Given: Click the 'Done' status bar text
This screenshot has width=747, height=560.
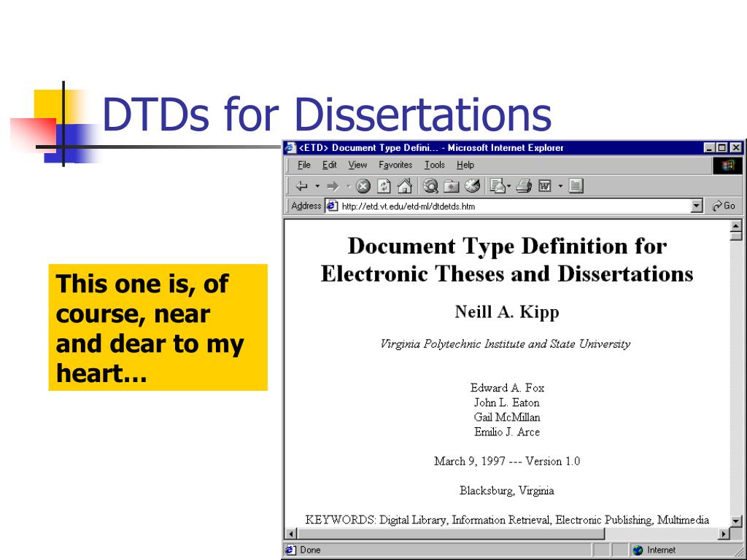Looking at the screenshot, I should point(310,550).
